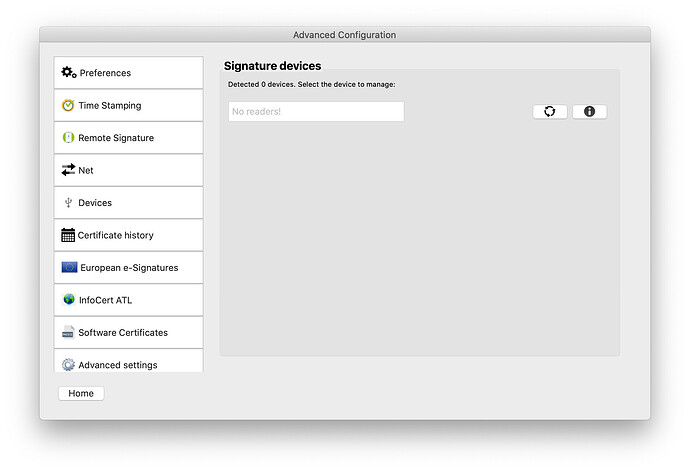Click the green Remote Signature icon

(68, 138)
